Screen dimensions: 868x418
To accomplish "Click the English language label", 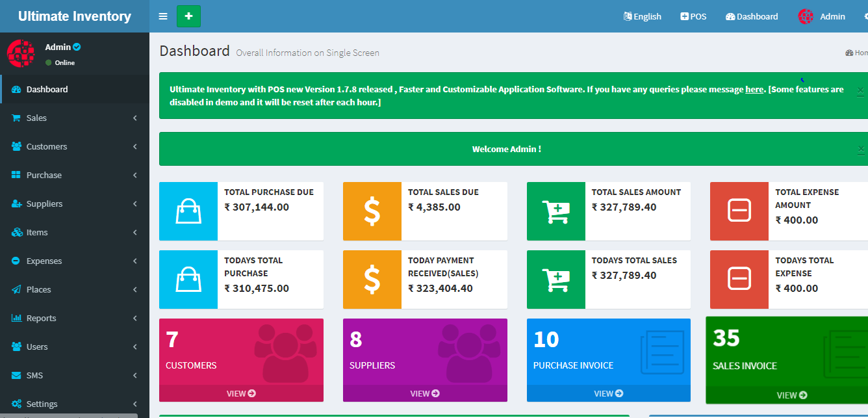I will [648, 16].
